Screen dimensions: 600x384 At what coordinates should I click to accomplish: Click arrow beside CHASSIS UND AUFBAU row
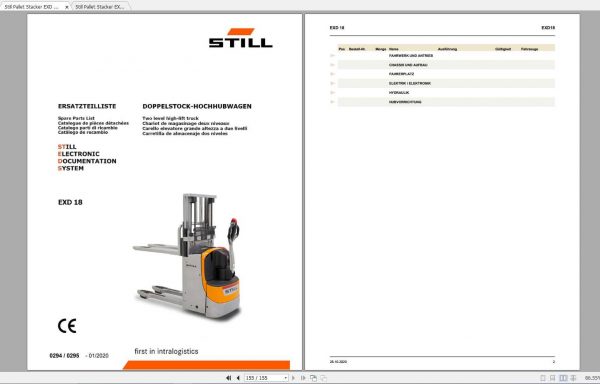pos(332,65)
